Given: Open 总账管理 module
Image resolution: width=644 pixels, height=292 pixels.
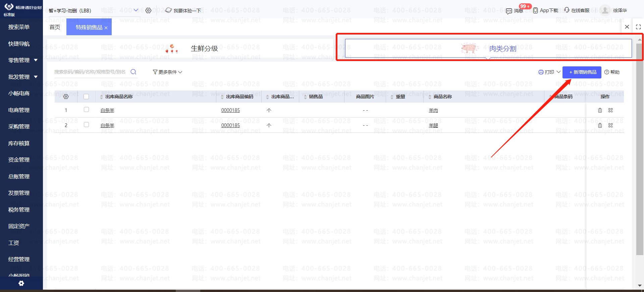Looking at the screenshot, I should (19, 177).
